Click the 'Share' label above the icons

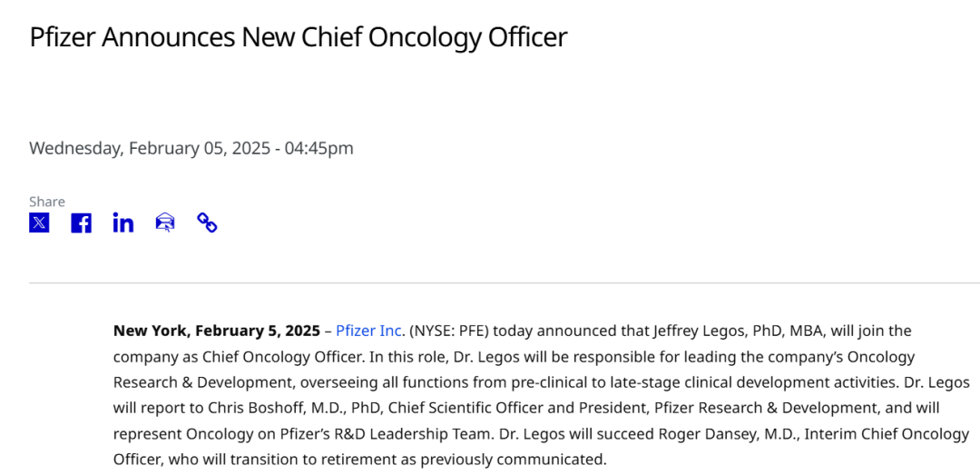[x=47, y=201]
